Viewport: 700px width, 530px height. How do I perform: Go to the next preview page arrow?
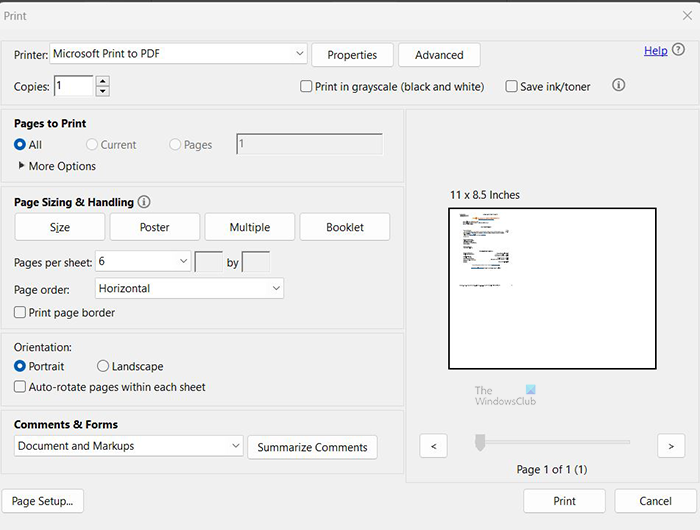click(x=670, y=445)
